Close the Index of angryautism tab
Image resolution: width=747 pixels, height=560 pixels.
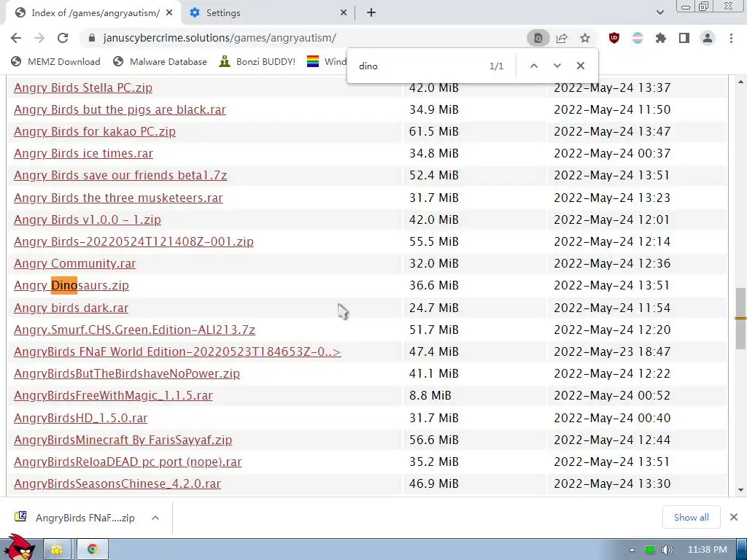(x=169, y=13)
